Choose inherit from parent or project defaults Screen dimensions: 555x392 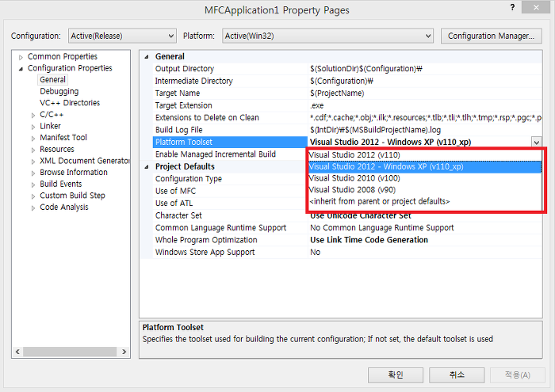(425, 201)
